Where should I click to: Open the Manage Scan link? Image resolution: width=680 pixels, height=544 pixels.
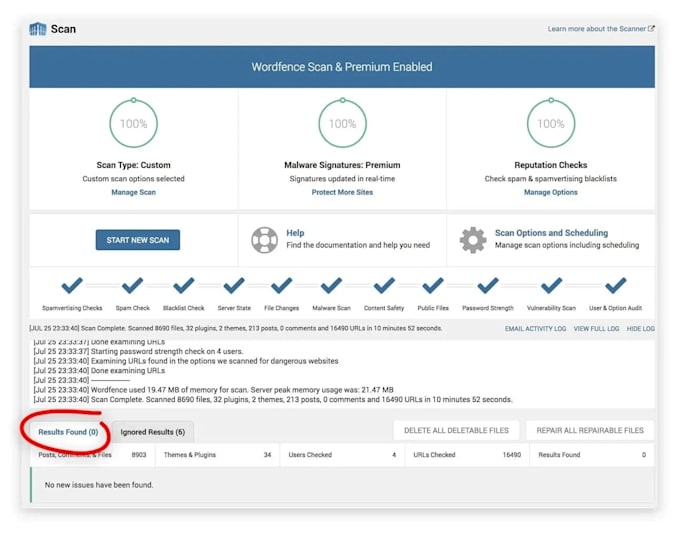134,192
